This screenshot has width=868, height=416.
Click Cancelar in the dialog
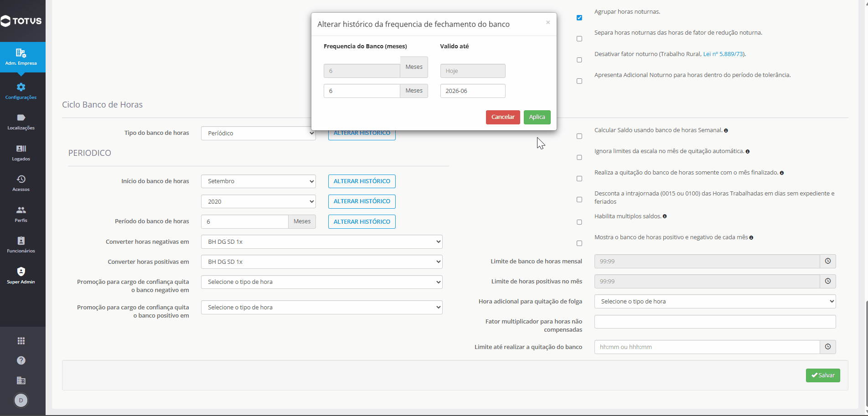(x=503, y=117)
